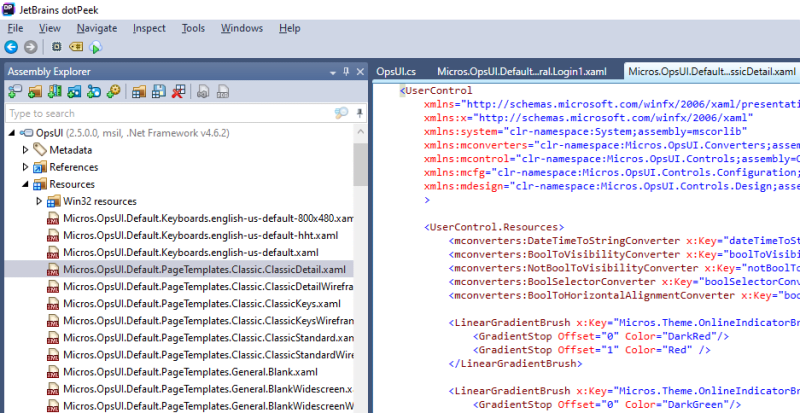This screenshot has width=800, height=413.
Task: Click the grayed Generate PDB icon
Action: [223, 92]
